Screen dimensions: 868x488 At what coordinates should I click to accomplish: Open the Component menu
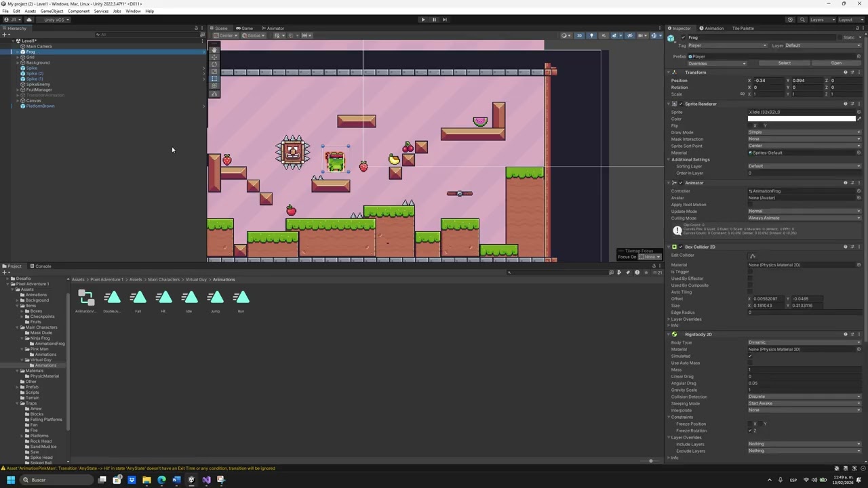[x=79, y=11]
